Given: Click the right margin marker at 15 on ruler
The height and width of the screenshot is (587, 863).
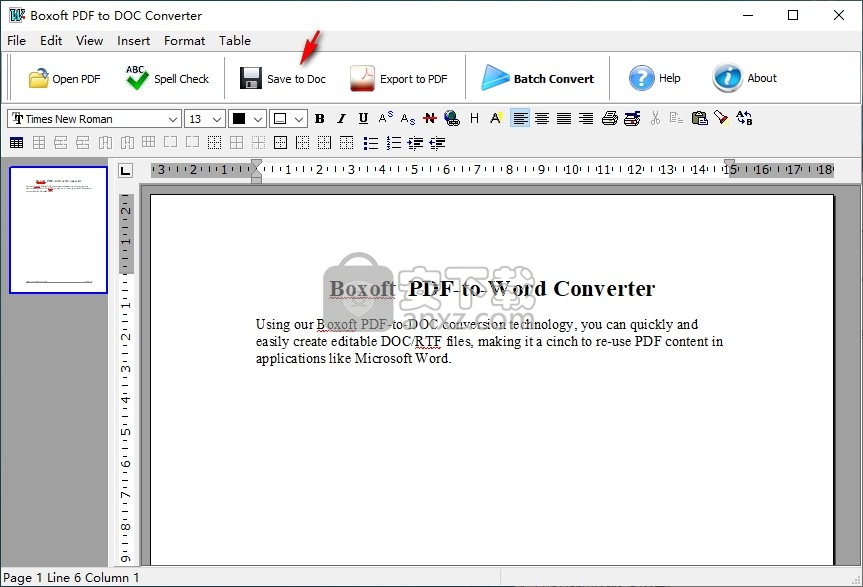Looking at the screenshot, I should [729, 164].
